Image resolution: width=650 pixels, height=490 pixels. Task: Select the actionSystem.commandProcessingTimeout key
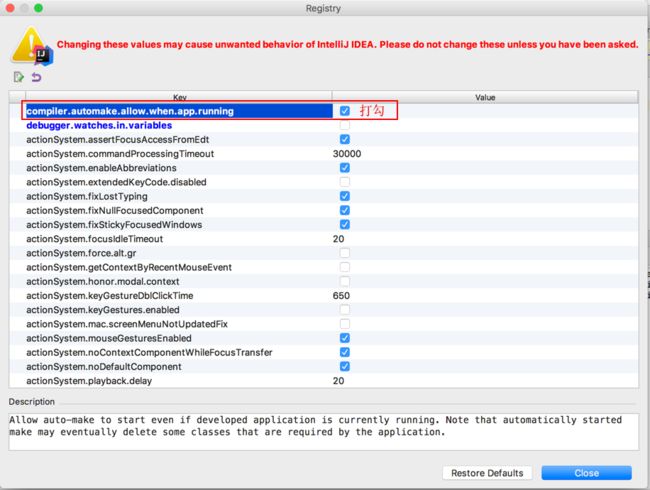point(120,154)
